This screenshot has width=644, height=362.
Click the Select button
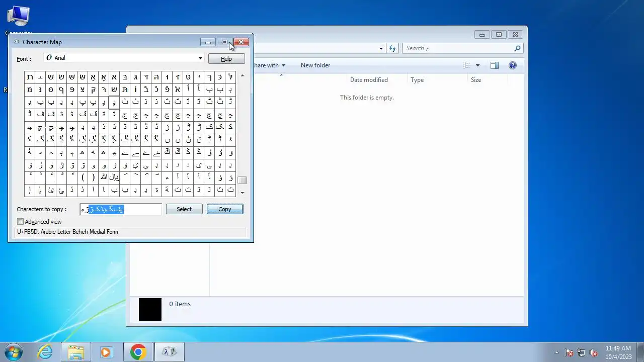(184, 209)
